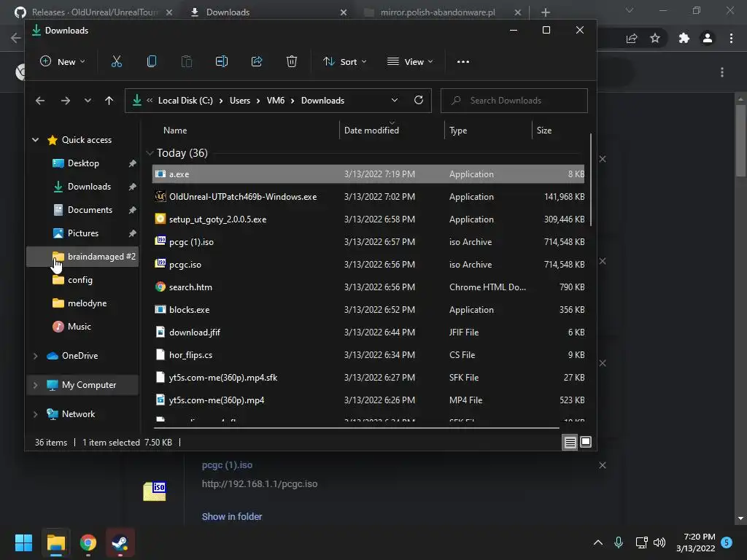
Task: Navigate up one folder level
Action: 109,101
